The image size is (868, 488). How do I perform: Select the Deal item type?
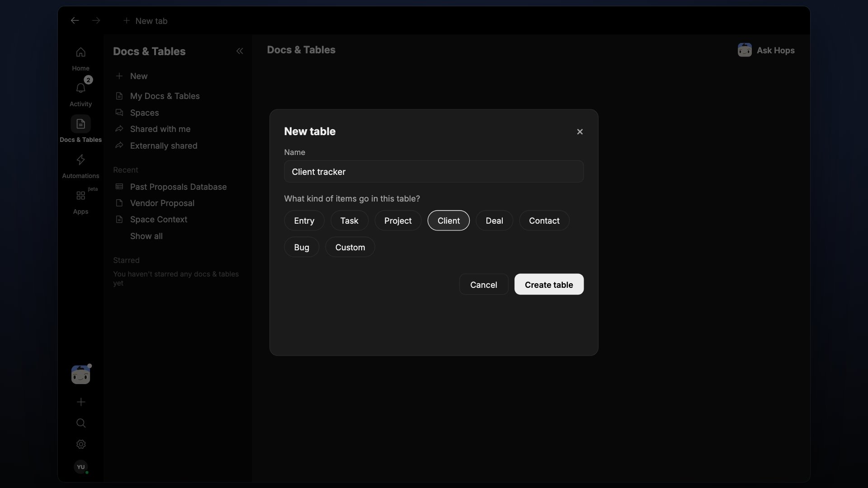(494, 221)
